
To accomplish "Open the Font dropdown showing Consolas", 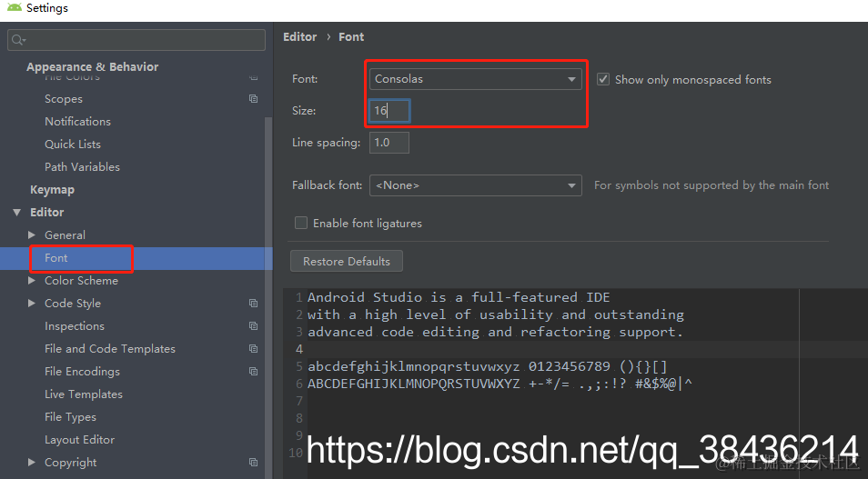I will 476,79.
